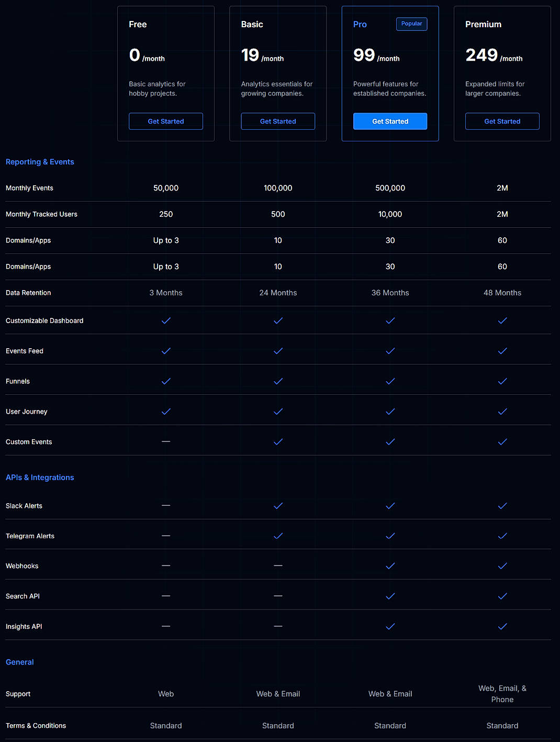Viewport: 560px width, 742px height.
Task: Select the Events Feed checkmark under Basic
Action: 278,351
